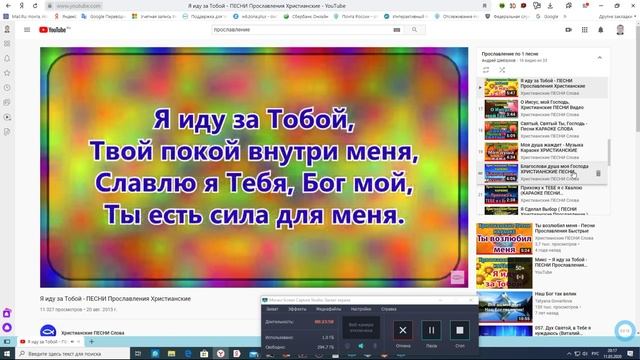Open the Yandex home button in the toolbar
The image size is (640, 360).
pyautogui.click(x=22, y=6)
